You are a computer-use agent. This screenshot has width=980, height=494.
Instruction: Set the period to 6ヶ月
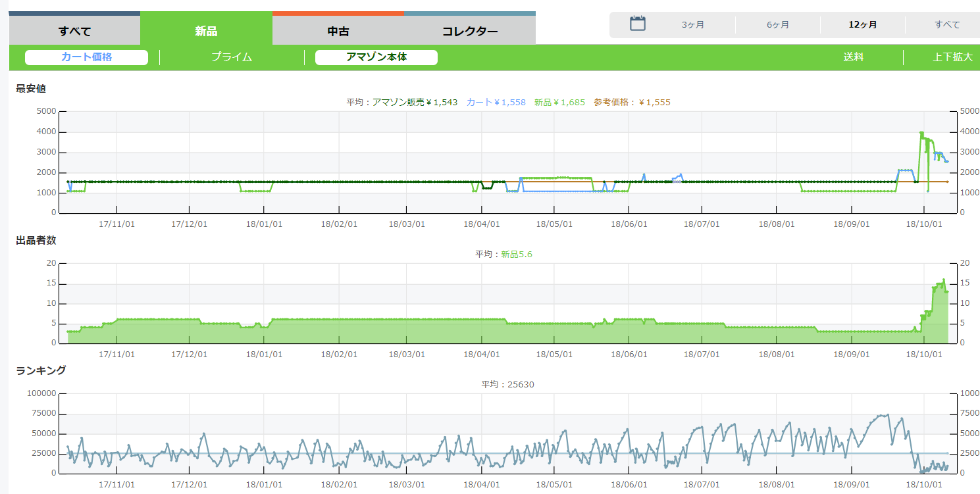click(x=777, y=25)
